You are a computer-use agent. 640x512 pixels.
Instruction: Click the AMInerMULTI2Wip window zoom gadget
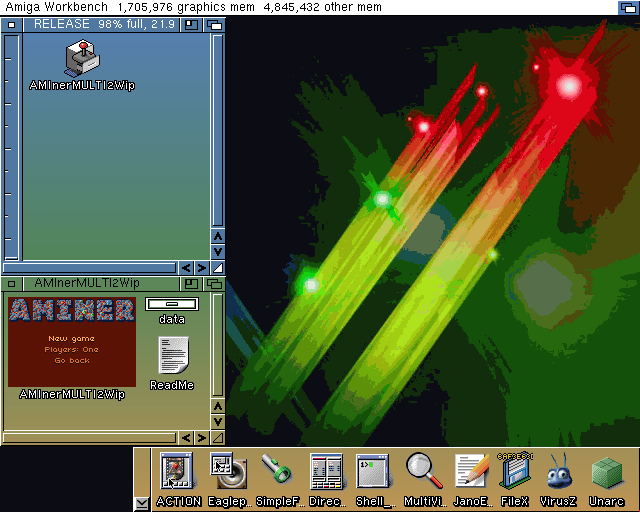(x=191, y=284)
